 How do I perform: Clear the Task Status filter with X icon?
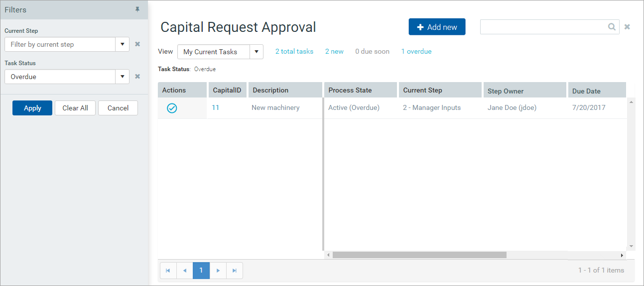(x=137, y=77)
